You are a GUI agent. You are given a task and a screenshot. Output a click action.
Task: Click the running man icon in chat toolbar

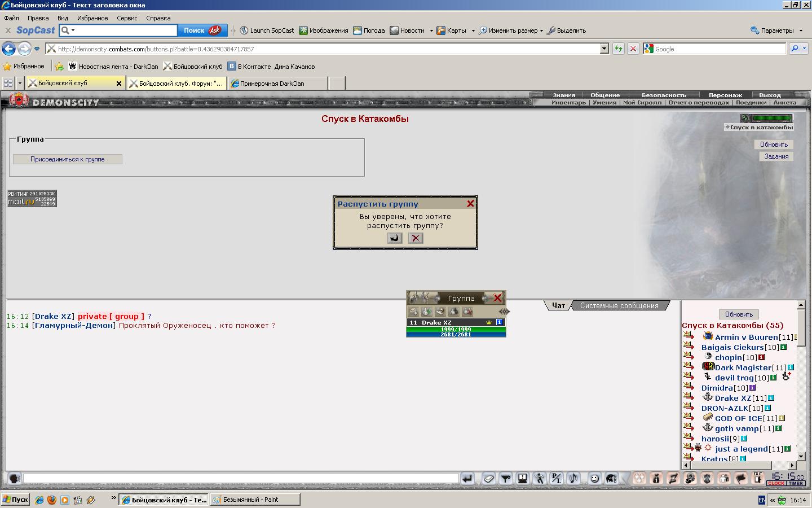(540, 479)
